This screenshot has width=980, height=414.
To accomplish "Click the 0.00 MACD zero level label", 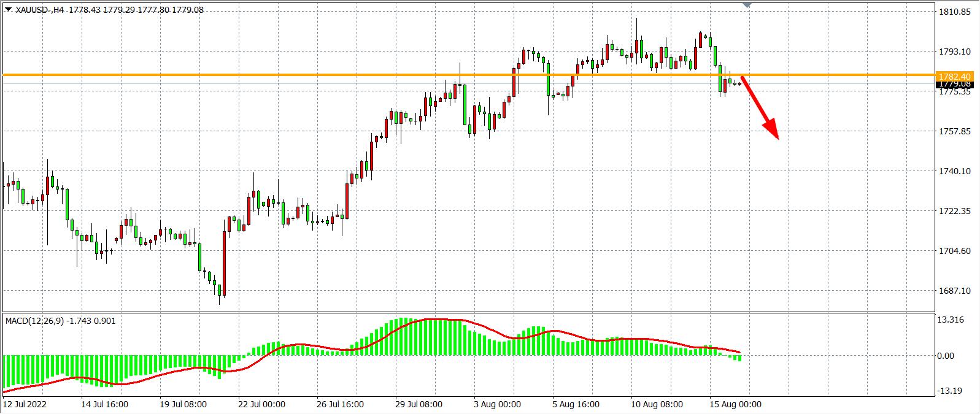I will (x=949, y=356).
